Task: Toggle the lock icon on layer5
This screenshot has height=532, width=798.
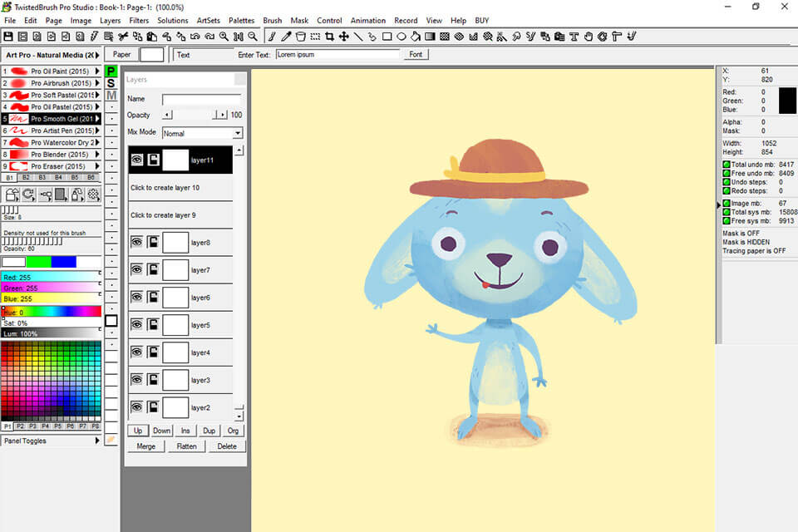Action: pyautogui.click(x=153, y=325)
